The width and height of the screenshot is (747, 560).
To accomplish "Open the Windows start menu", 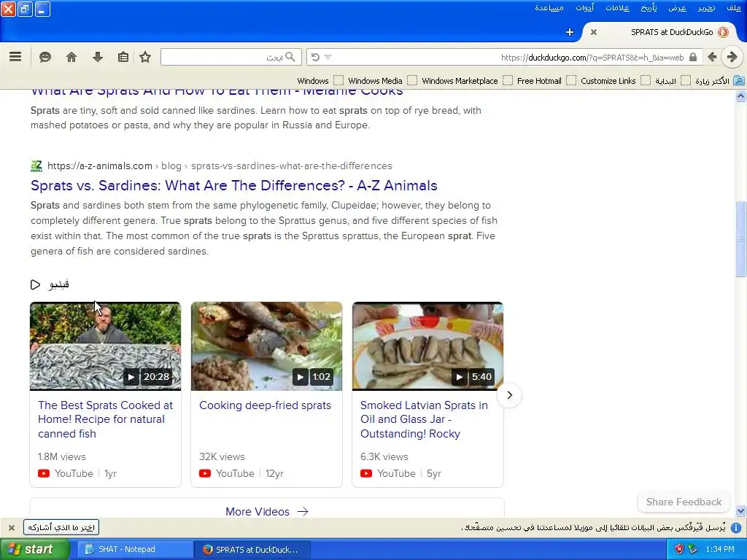I will click(x=34, y=549).
